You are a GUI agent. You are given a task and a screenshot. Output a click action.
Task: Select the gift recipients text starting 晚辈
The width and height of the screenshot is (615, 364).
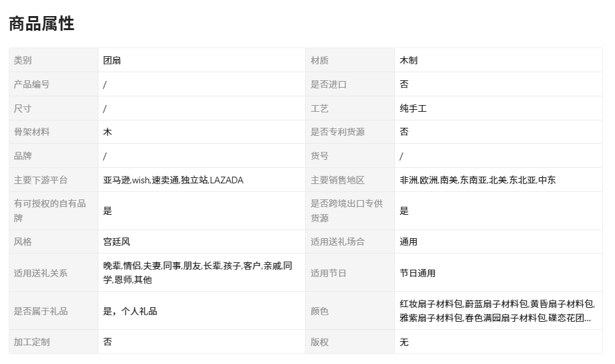[197, 273]
